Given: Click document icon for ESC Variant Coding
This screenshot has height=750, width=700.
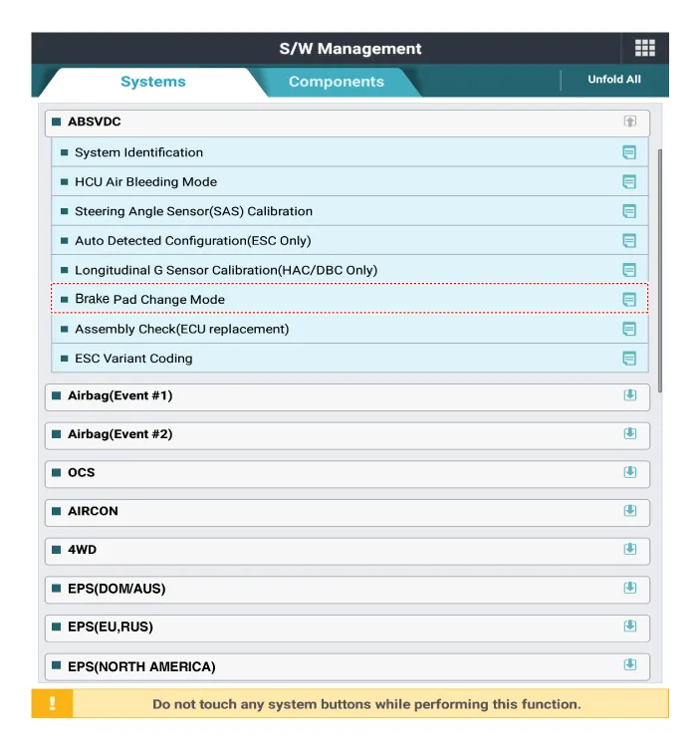Looking at the screenshot, I should pos(628,359).
